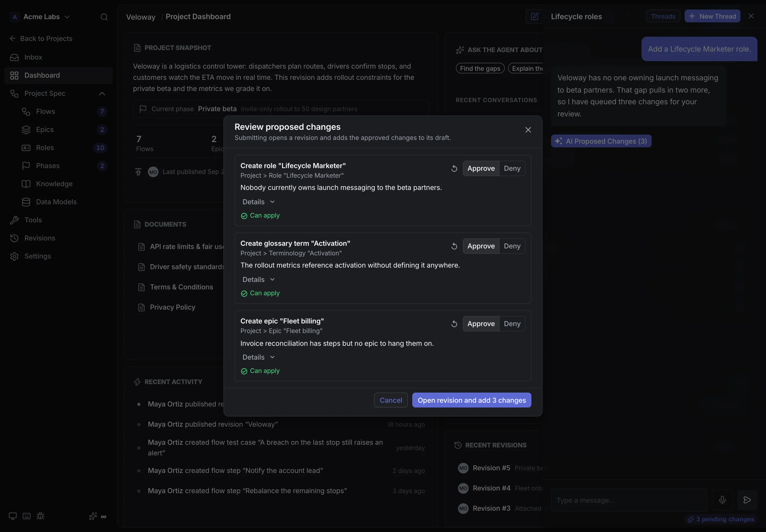Close the Lifecycle roles chat panel
The width and height of the screenshot is (766, 532).
(x=751, y=16)
